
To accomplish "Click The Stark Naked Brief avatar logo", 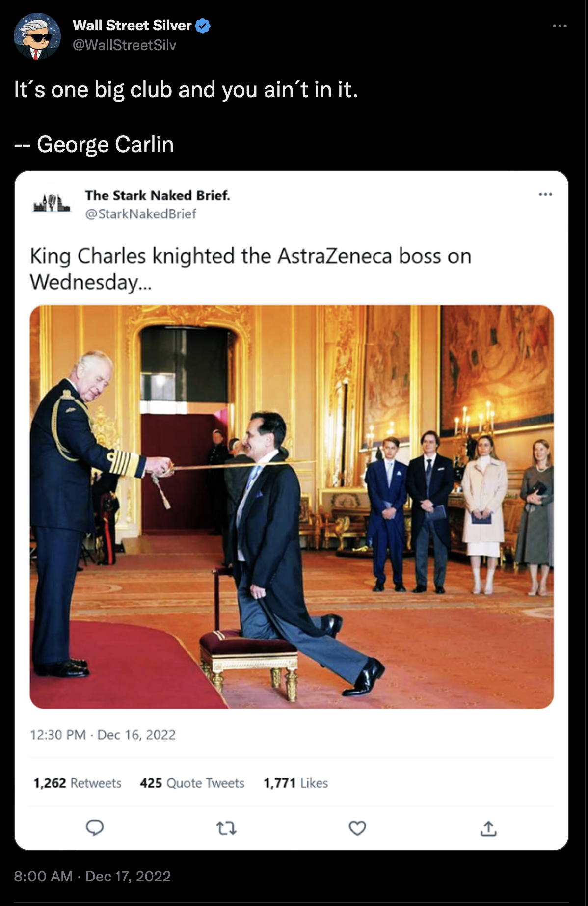I will click(x=52, y=203).
